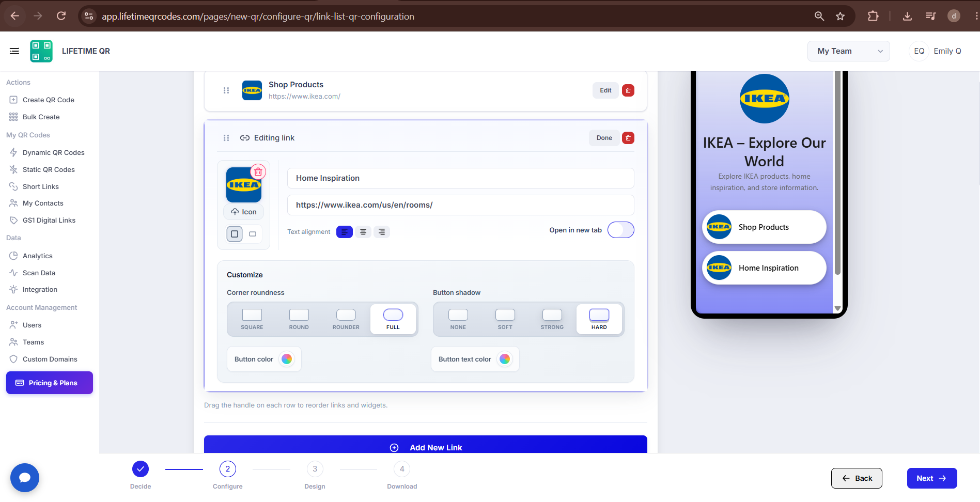Image resolution: width=980 pixels, height=502 pixels.
Task: Open Short Links page
Action: point(40,186)
